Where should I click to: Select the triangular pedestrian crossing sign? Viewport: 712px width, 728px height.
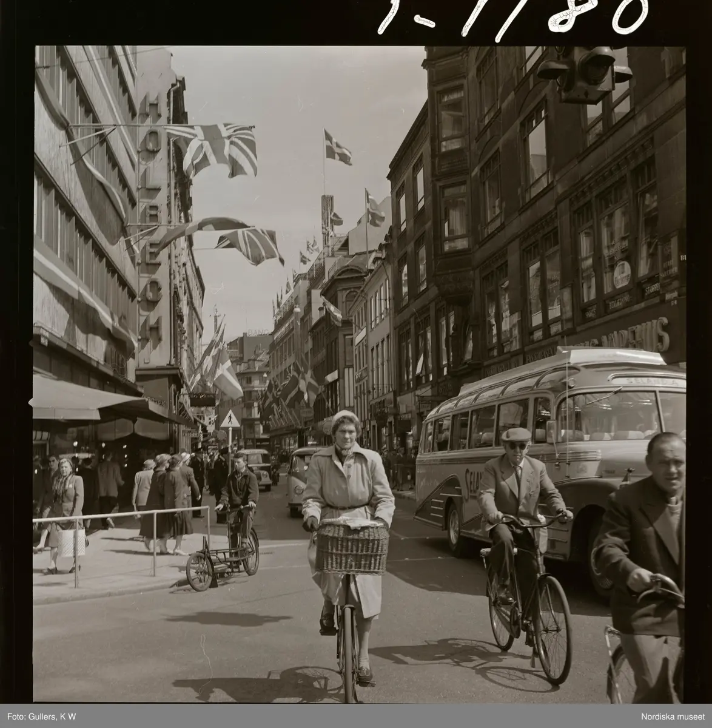click(229, 419)
